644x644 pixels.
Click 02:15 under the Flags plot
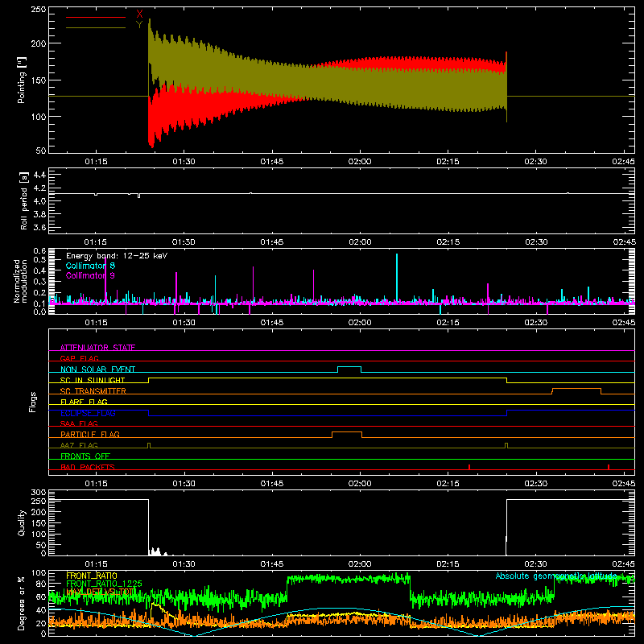(x=448, y=484)
